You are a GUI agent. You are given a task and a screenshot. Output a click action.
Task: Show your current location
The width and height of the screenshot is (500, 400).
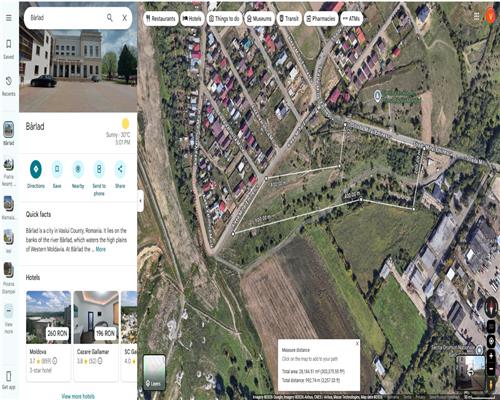click(x=491, y=341)
